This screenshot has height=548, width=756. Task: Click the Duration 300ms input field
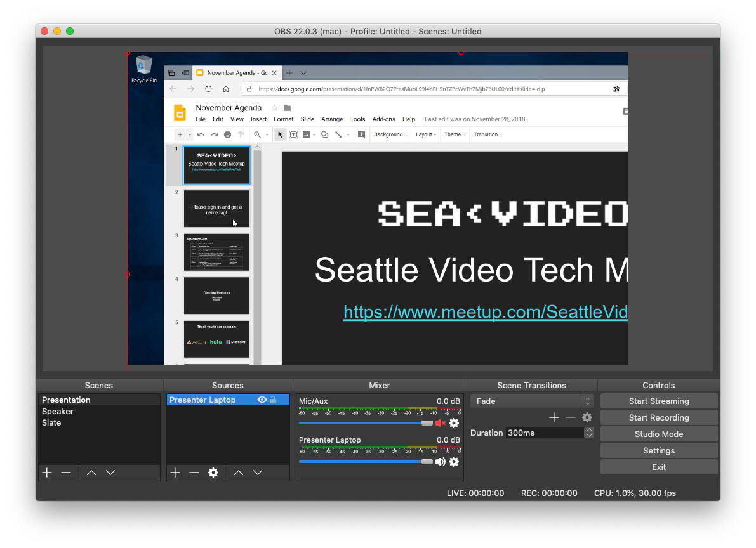pos(545,433)
